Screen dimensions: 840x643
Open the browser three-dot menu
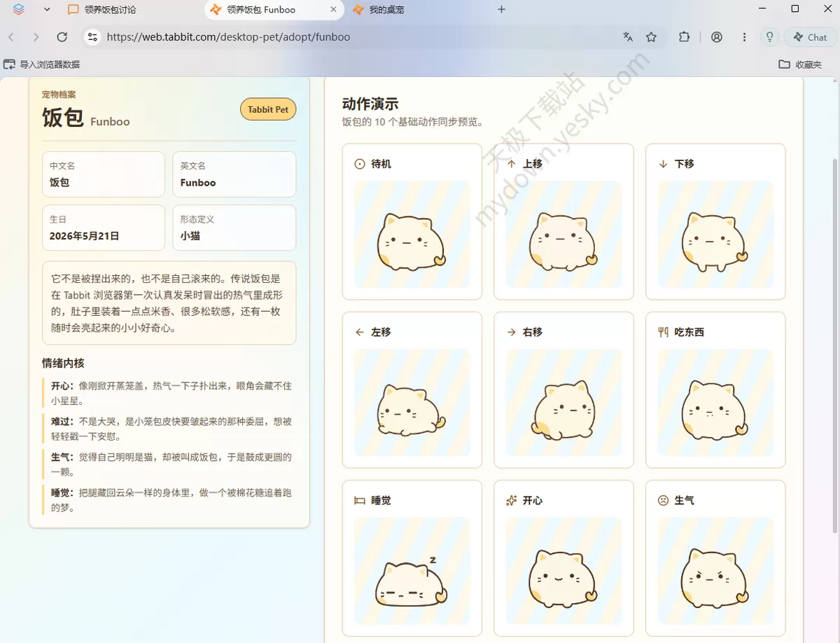(744, 37)
